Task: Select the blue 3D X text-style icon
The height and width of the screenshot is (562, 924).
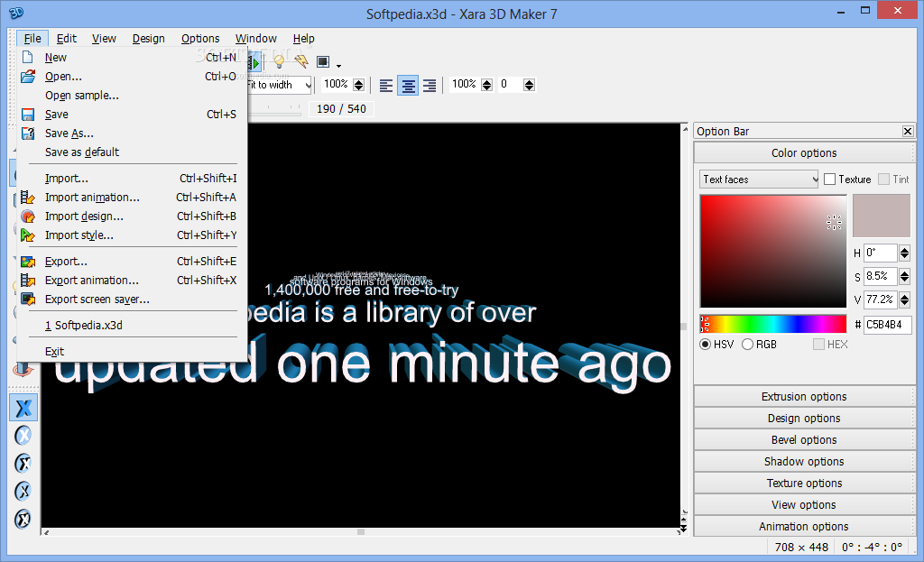Action: (x=23, y=408)
